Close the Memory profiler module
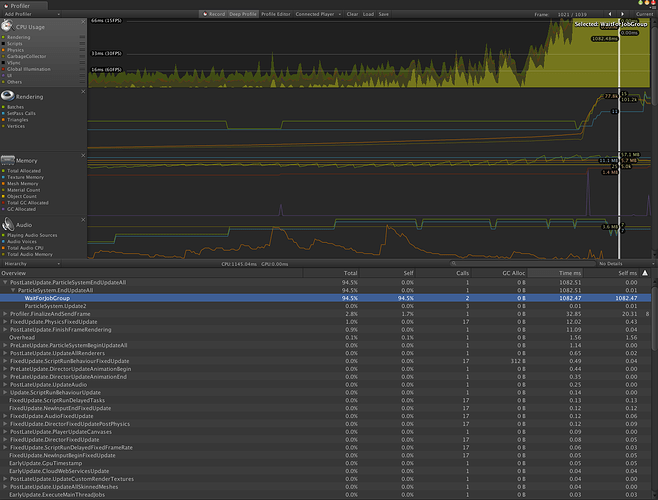 point(83,153)
